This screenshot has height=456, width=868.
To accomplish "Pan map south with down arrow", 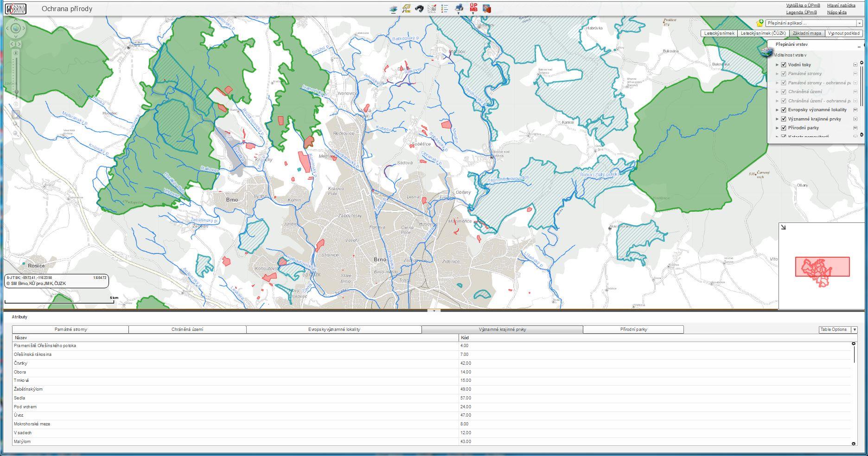I will [x=16, y=36].
